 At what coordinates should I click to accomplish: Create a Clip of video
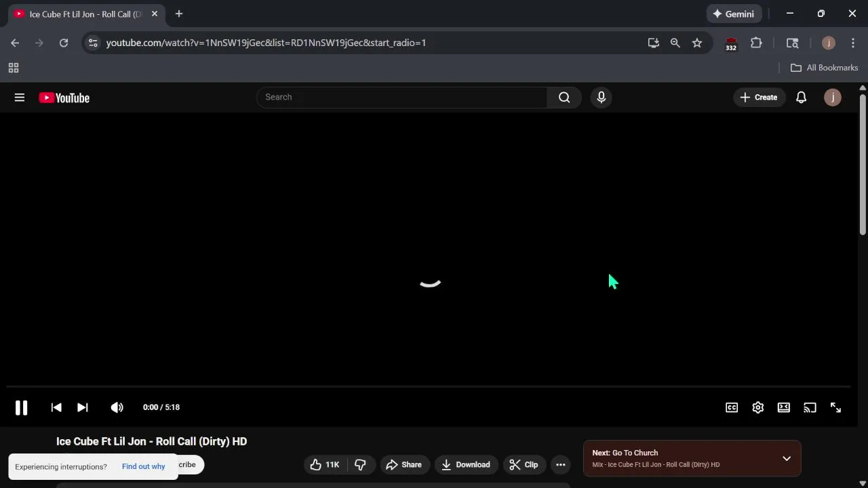pos(524,464)
